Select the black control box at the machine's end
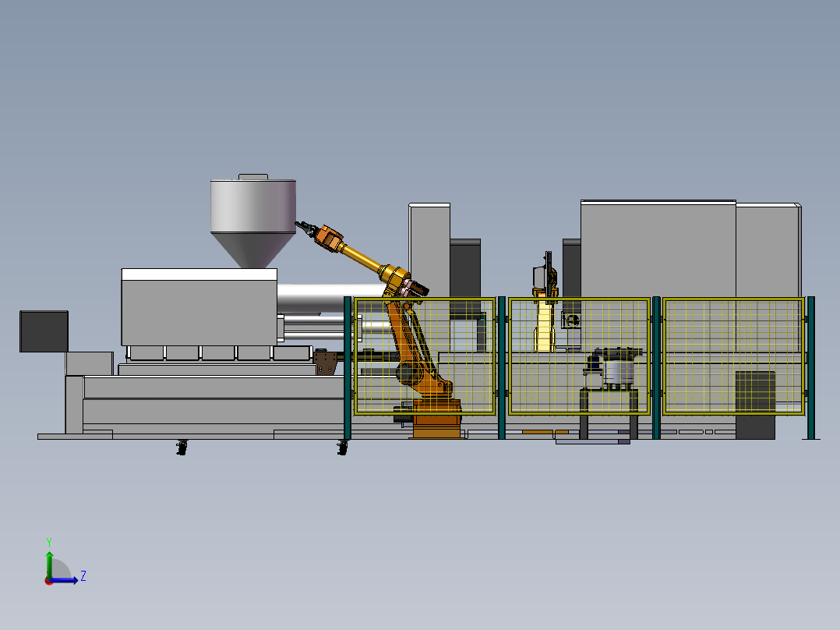Screen dimensions: 840x630 [x=44, y=331]
